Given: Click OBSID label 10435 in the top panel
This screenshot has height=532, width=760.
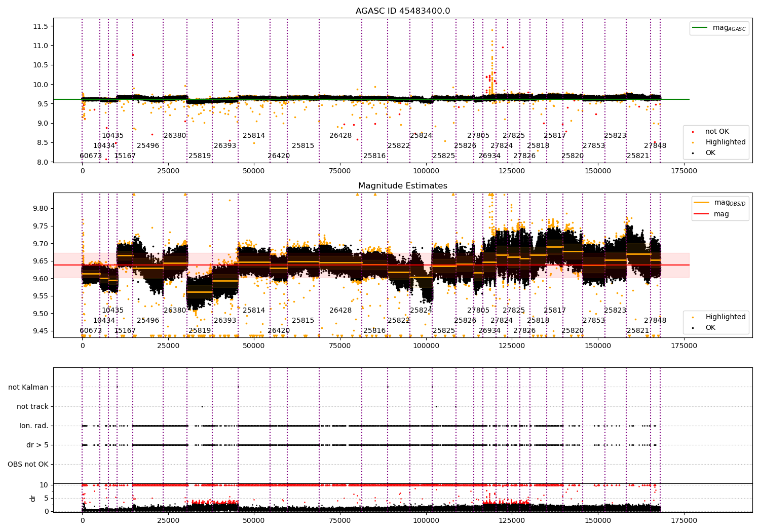Looking at the screenshot, I should click(x=112, y=136).
